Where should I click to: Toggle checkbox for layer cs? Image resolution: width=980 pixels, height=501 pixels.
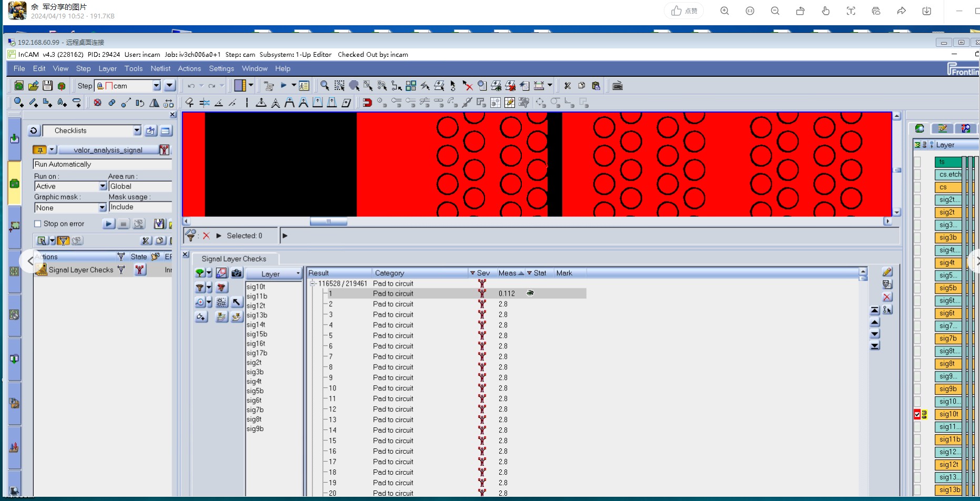[x=917, y=187]
